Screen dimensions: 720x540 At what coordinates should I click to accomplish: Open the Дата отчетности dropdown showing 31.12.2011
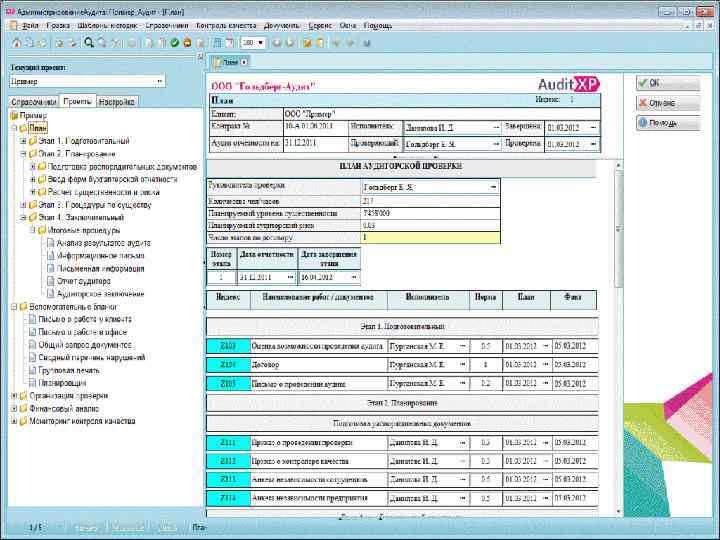click(290, 277)
